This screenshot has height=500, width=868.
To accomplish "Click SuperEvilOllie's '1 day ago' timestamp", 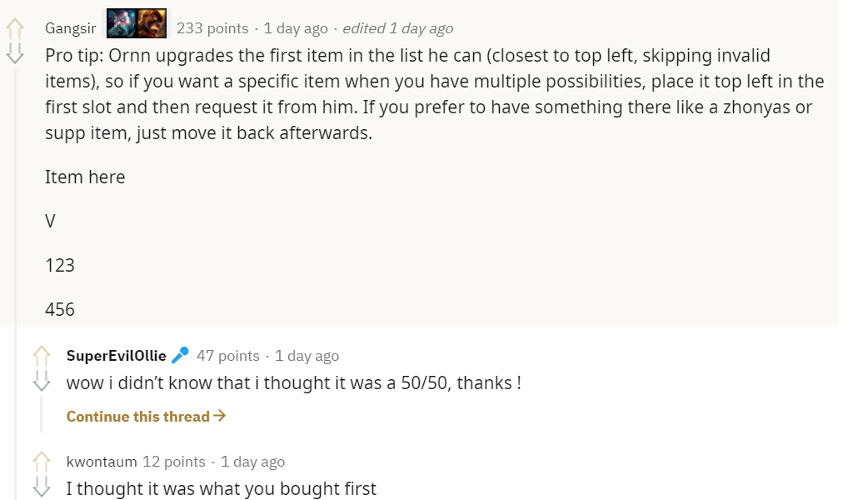I will pos(307,356).
